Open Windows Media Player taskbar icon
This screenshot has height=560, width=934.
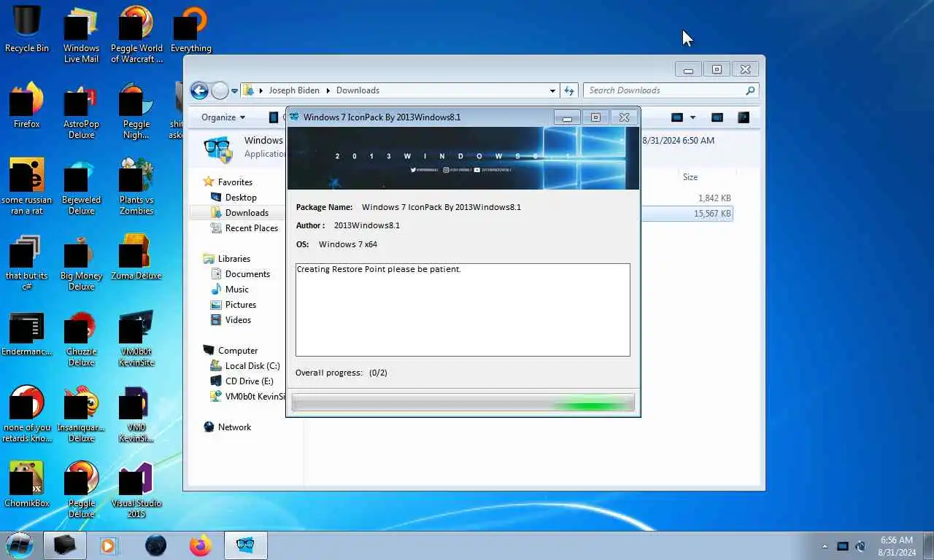(108, 545)
